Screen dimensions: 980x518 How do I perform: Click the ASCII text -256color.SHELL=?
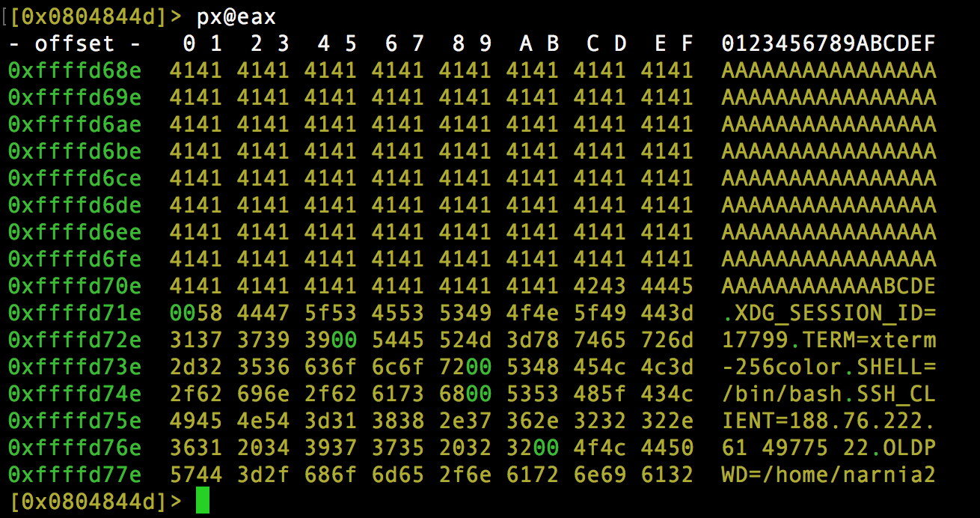coord(828,367)
